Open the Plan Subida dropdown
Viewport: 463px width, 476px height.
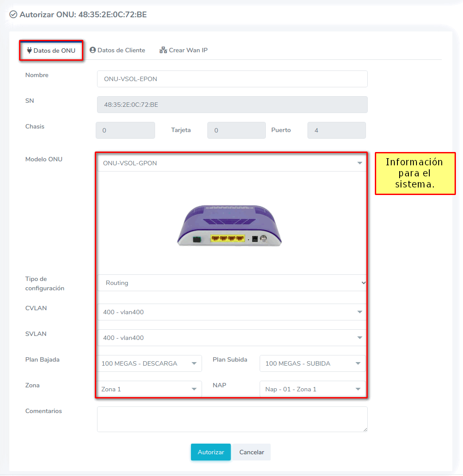coord(312,363)
